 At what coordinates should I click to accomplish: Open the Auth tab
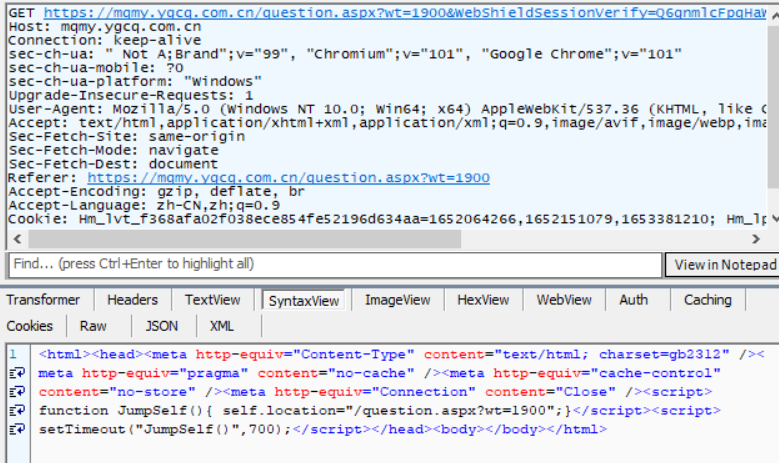tap(633, 300)
